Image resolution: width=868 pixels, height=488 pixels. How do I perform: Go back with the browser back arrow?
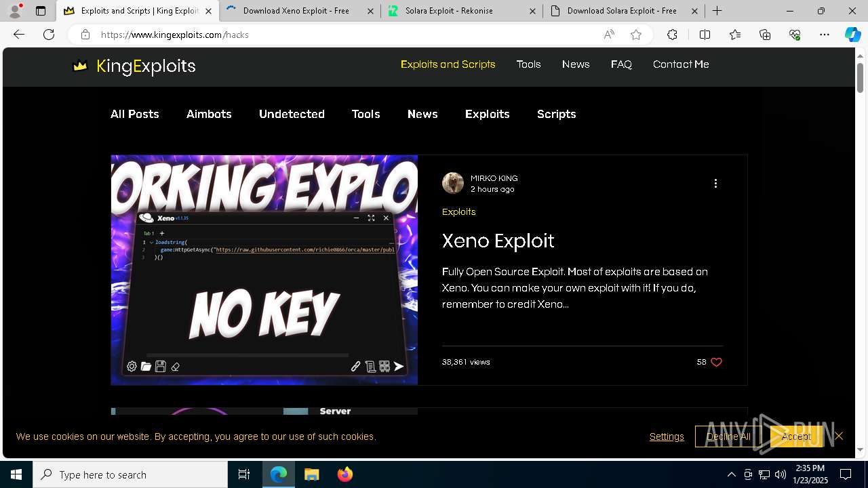click(x=19, y=35)
